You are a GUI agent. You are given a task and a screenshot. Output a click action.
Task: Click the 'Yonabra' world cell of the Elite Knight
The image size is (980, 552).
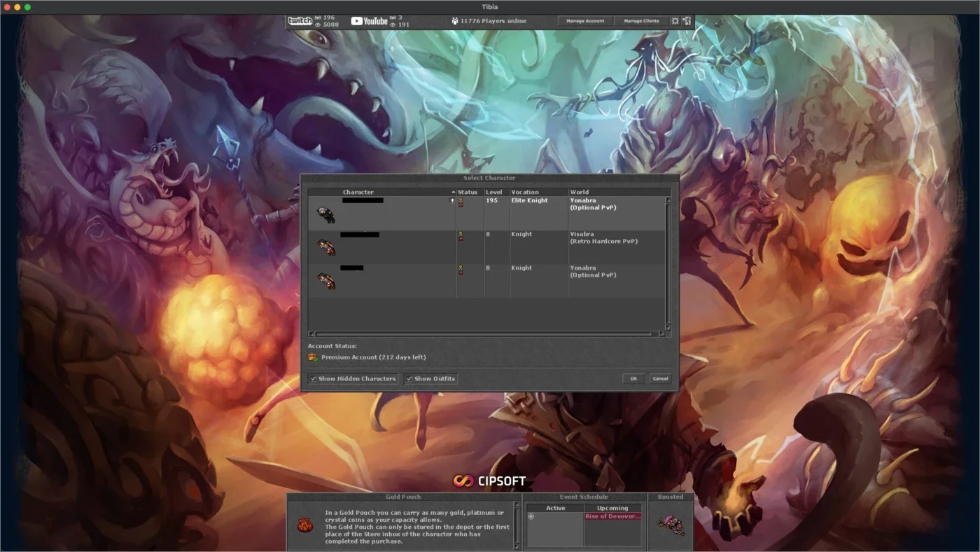coord(593,204)
